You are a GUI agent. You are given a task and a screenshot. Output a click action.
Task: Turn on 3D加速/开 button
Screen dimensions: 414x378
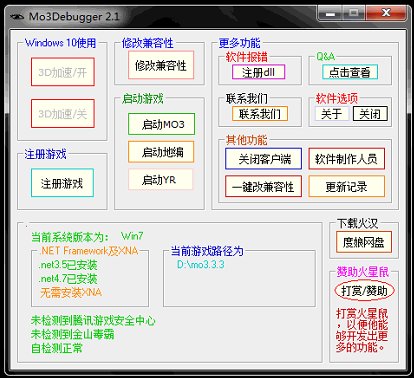click(63, 72)
